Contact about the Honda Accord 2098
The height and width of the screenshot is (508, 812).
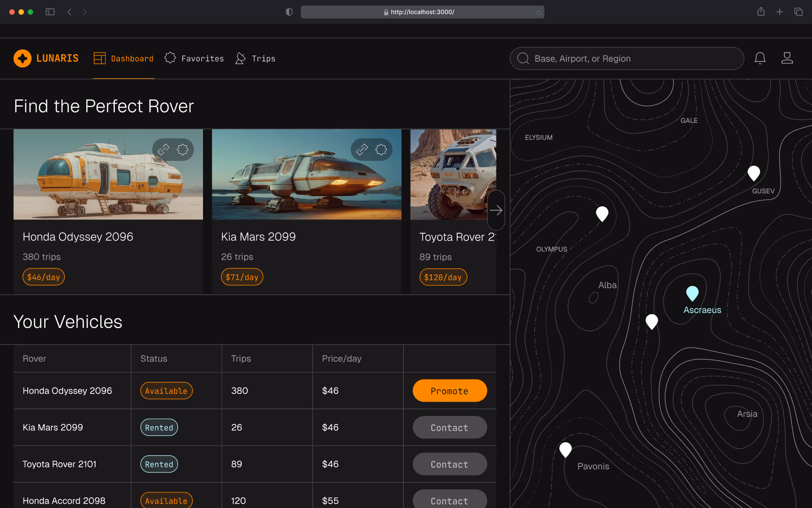450,500
